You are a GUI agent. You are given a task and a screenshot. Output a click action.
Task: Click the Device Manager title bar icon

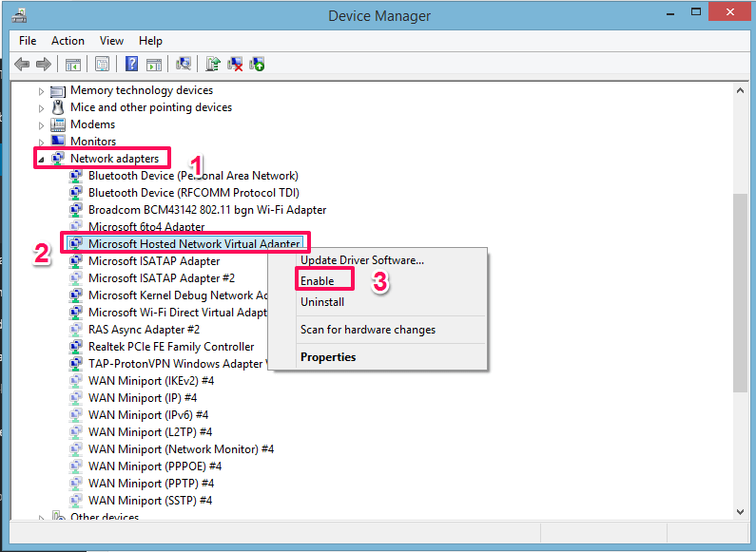click(19, 16)
